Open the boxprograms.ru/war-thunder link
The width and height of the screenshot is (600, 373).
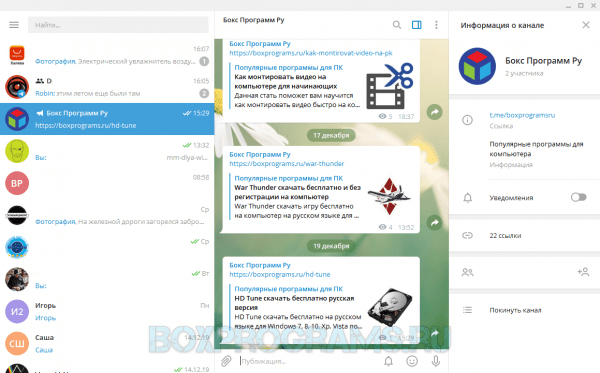[287, 163]
